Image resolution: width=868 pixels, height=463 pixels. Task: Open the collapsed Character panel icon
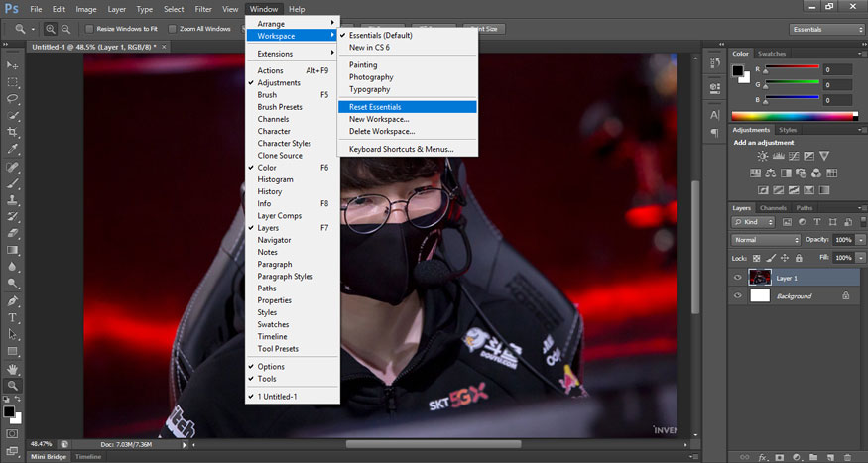[714, 115]
